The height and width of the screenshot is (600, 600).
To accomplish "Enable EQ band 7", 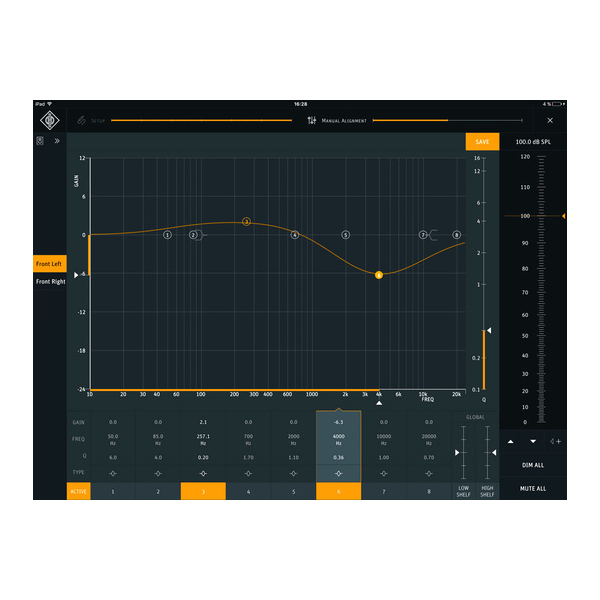I will (x=384, y=491).
